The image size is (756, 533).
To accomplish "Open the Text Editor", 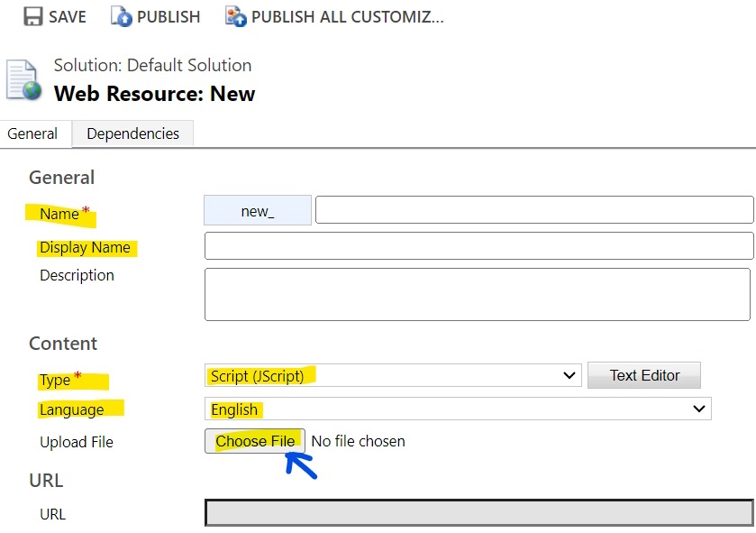I will 643,375.
